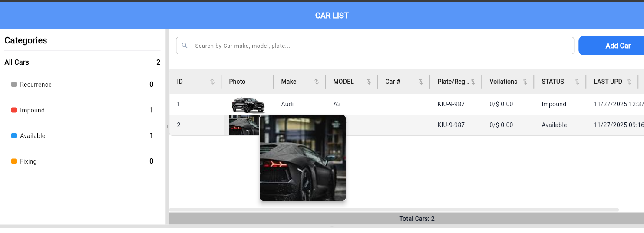Sort by Plate/Reg column sort icon
The width and height of the screenshot is (644, 233).
pos(473,82)
